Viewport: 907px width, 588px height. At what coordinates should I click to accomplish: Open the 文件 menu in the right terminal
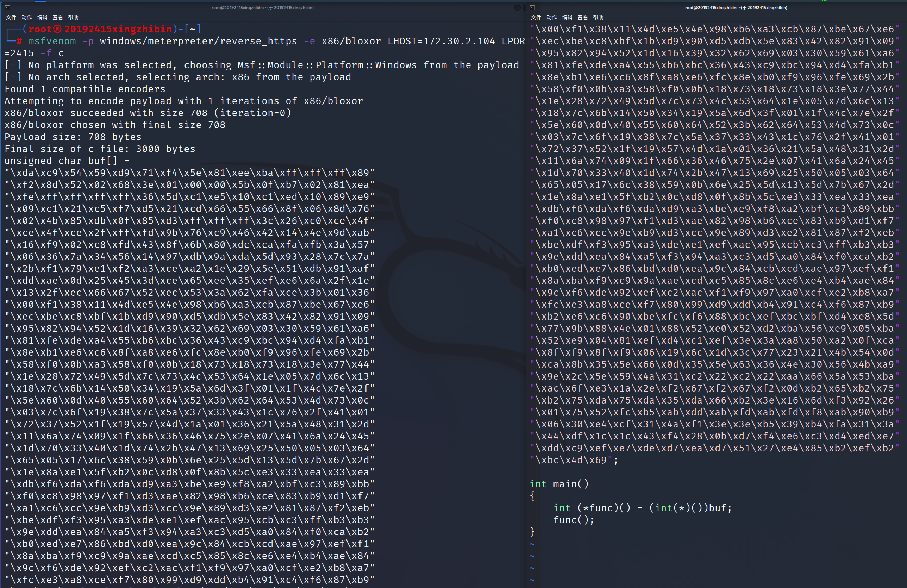[x=536, y=18]
